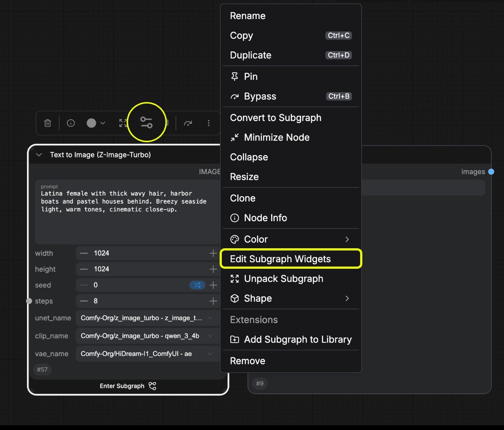Click the bypass arrow icon in toolbar
Image resolution: width=504 pixels, height=430 pixels.
click(188, 123)
